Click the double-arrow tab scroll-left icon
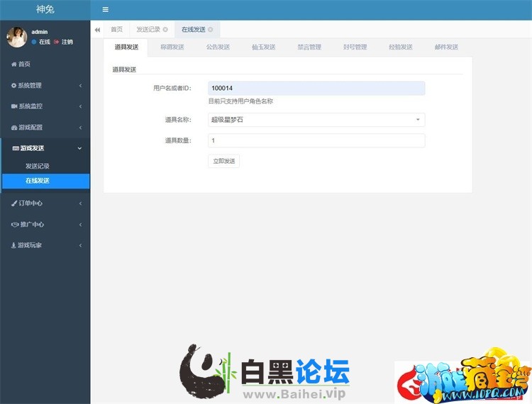Image resolution: width=532 pixels, height=404 pixels. click(97, 30)
